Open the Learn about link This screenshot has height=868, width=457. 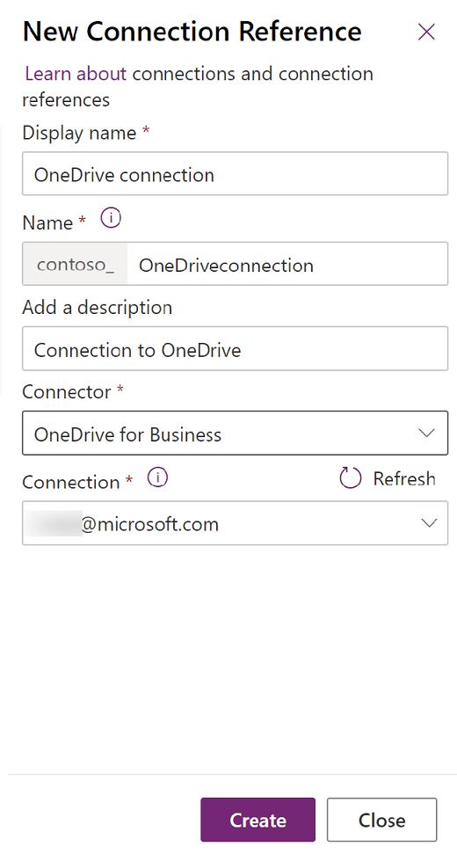[x=76, y=74]
